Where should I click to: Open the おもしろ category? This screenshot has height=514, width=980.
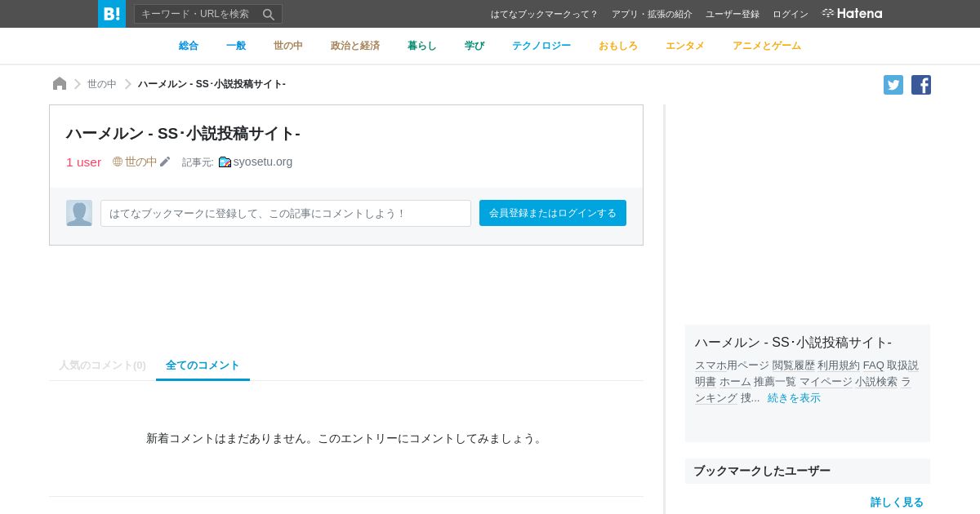(x=618, y=46)
